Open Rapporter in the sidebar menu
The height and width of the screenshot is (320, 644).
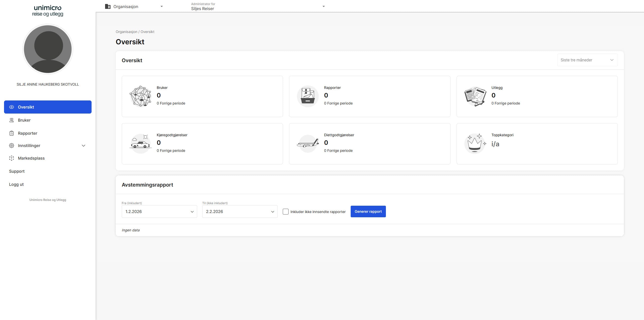[27, 133]
